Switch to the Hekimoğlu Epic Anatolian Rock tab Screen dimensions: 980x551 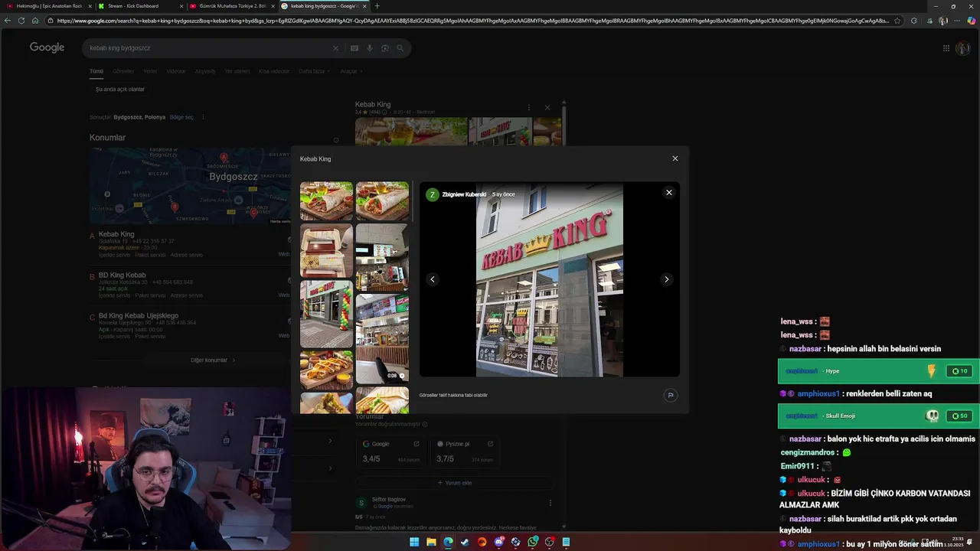coord(47,6)
